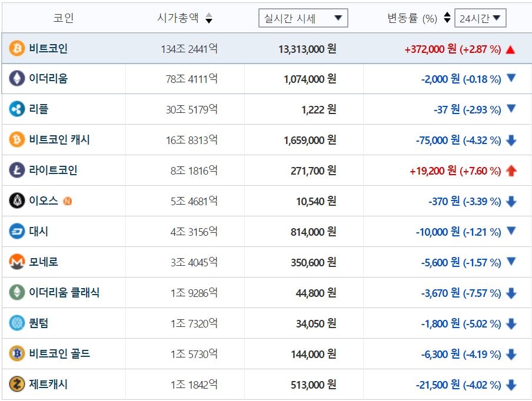532x401 pixels.
Task: Click the 코인 column header
Action: tap(64, 18)
